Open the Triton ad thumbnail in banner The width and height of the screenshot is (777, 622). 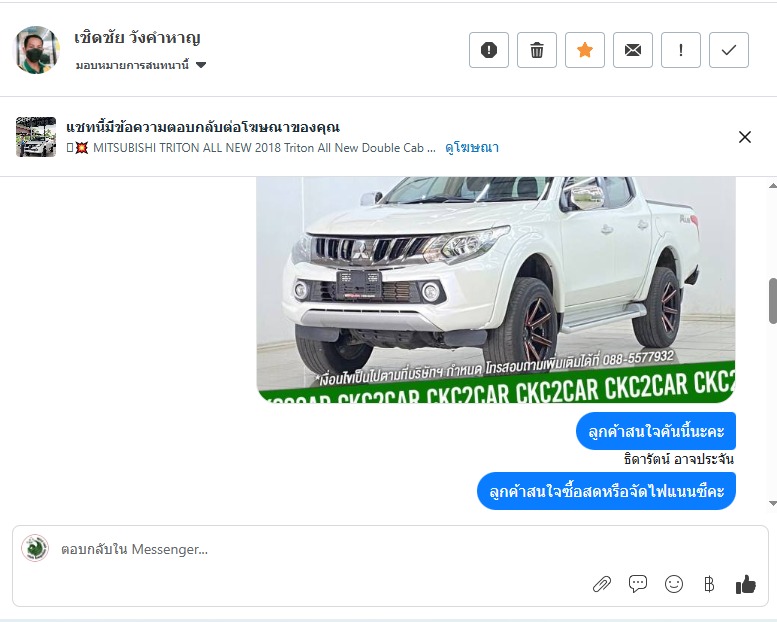coord(36,137)
